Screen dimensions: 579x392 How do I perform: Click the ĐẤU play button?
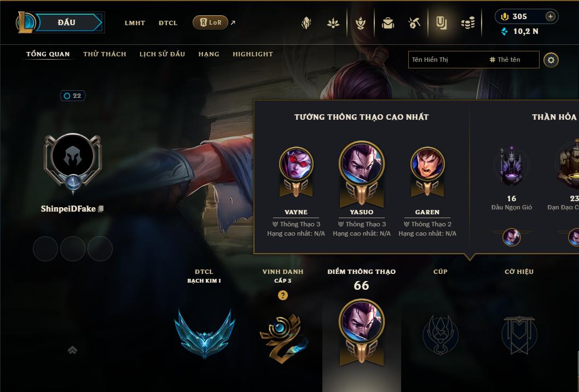click(x=66, y=22)
